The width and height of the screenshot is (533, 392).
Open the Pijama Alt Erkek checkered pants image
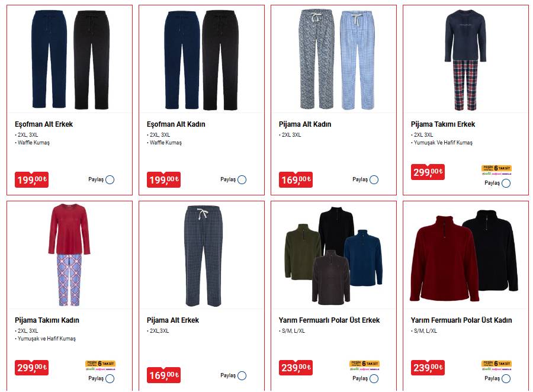pyautogui.click(x=203, y=256)
